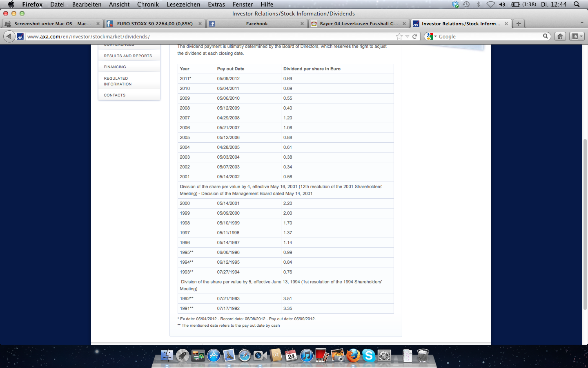Image resolution: width=588 pixels, height=368 pixels.
Task: Open the Bluetooth status menu
Action: pyautogui.click(x=478, y=4)
